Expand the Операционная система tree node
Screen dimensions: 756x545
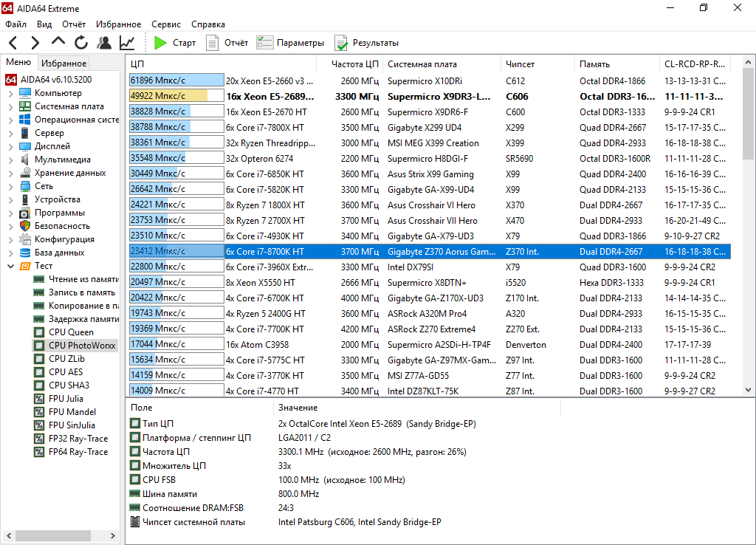[10, 120]
